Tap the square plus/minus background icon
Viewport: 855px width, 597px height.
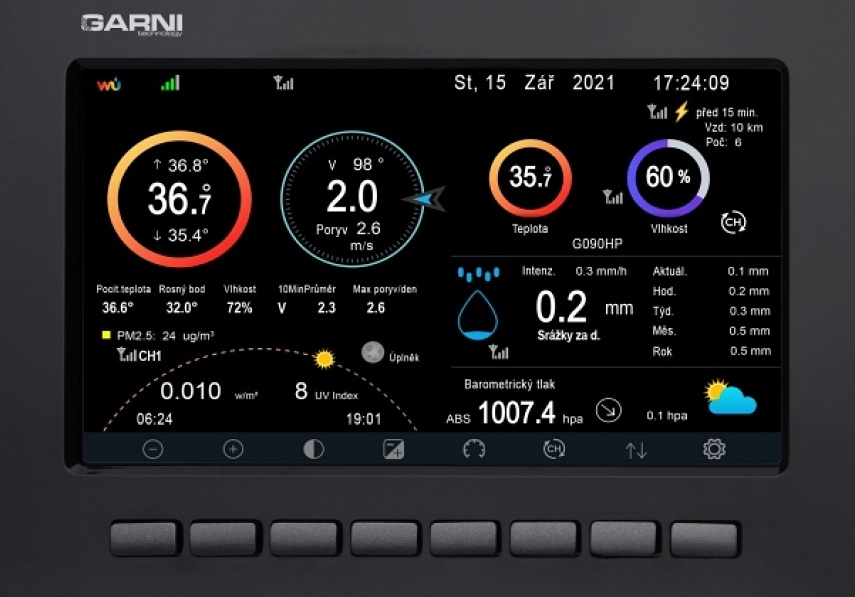point(394,449)
